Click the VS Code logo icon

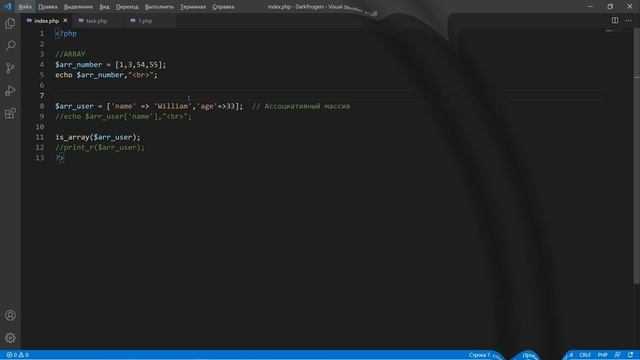pos(7,7)
